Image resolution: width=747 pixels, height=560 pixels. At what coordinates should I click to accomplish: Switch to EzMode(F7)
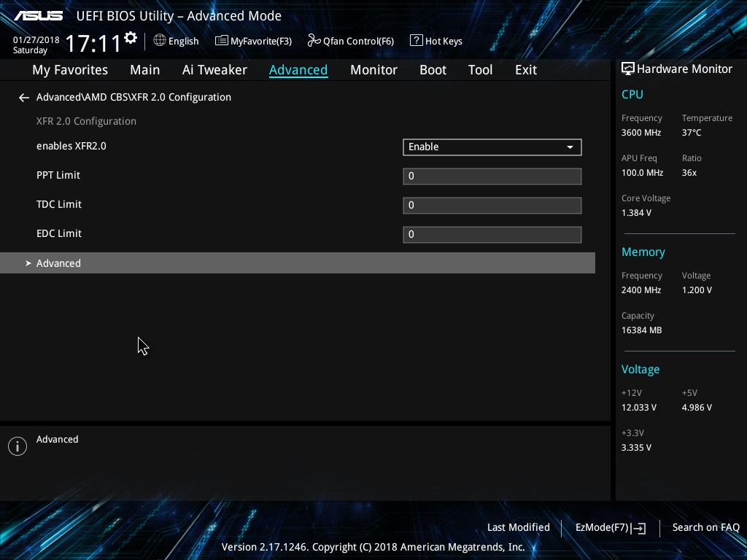coord(611,528)
